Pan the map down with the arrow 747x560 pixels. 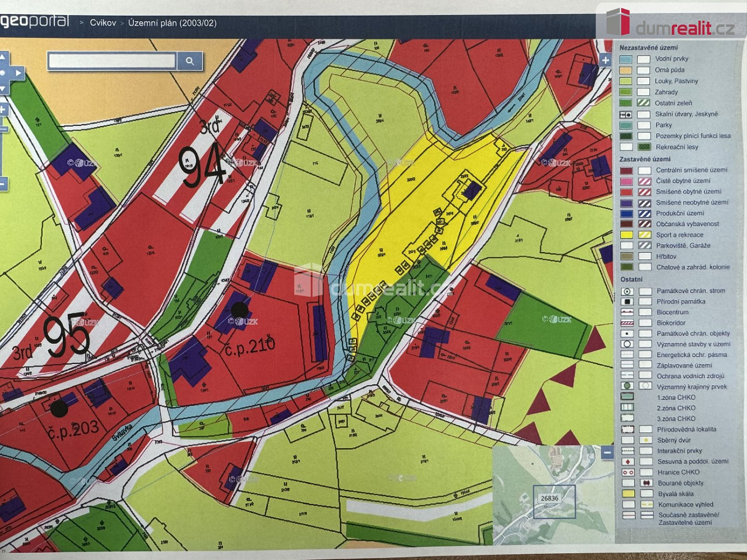[3, 88]
